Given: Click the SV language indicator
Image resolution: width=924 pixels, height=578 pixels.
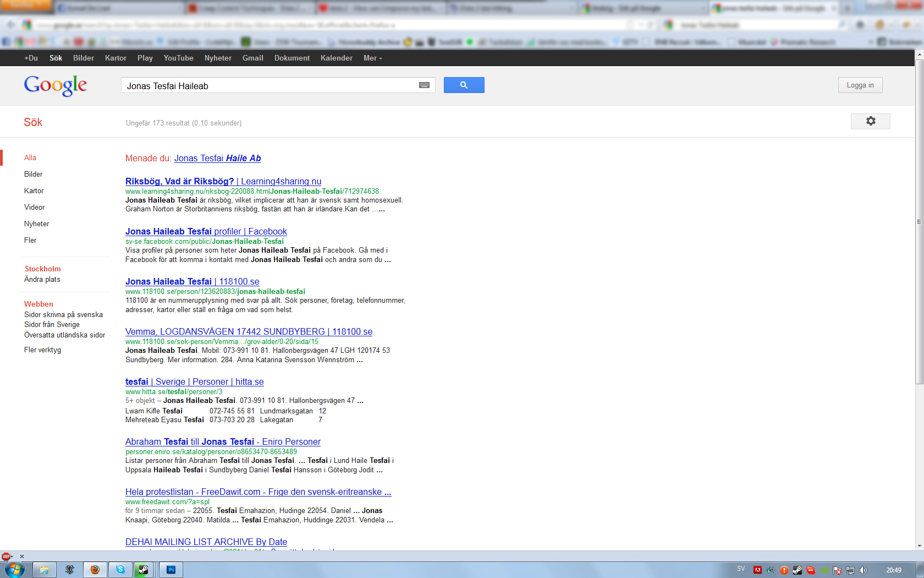Looking at the screenshot, I should click(741, 569).
